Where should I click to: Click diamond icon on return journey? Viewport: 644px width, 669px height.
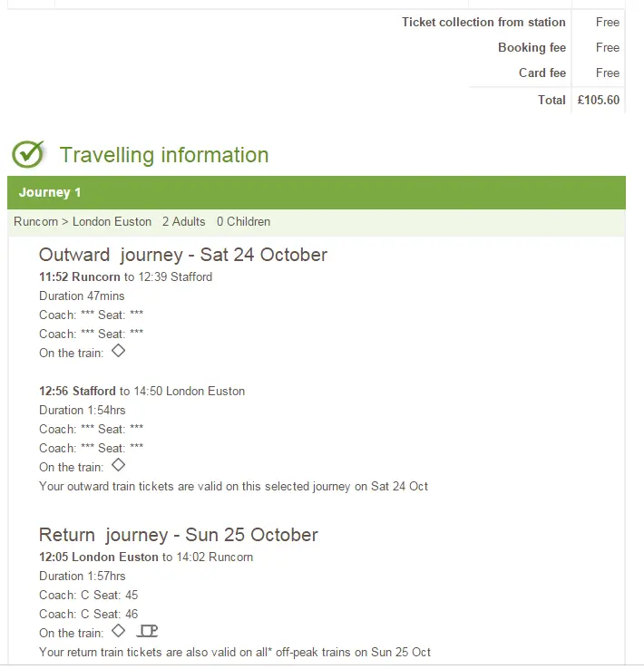118,631
